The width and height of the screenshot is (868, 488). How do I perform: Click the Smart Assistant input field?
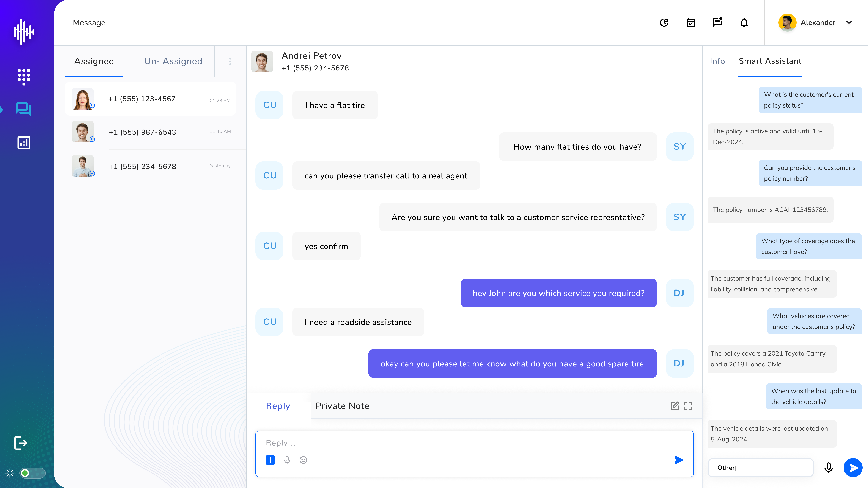[x=761, y=468]
